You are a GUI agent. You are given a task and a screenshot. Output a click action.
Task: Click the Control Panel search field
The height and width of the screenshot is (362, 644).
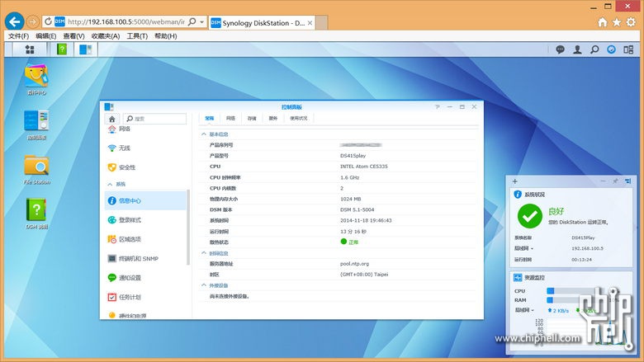(x=155, y=119)
